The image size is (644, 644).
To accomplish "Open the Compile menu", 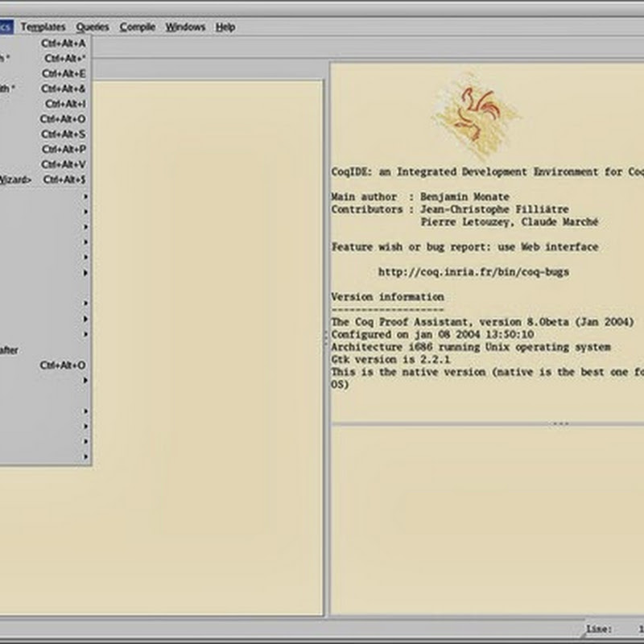I will click(x=137, y=27).
